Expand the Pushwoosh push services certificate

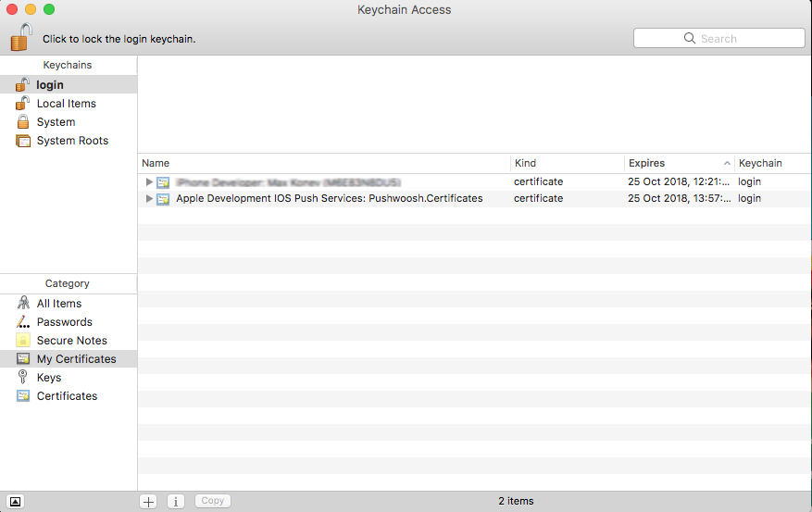click(149, 199)
